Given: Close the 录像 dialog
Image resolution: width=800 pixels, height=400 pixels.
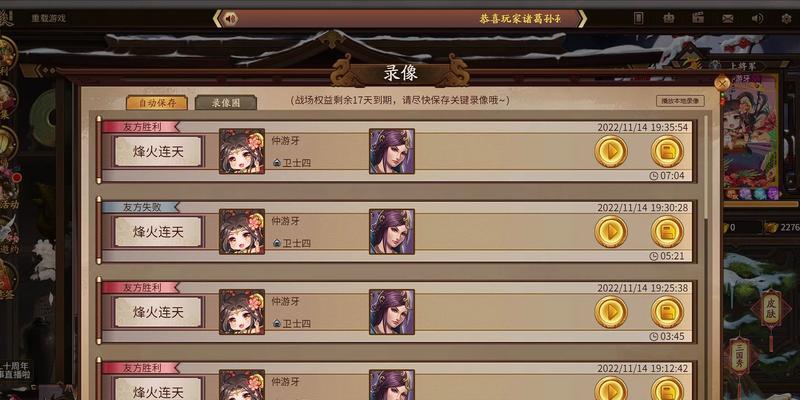Looking at the screenshot, I should [722, 83].
